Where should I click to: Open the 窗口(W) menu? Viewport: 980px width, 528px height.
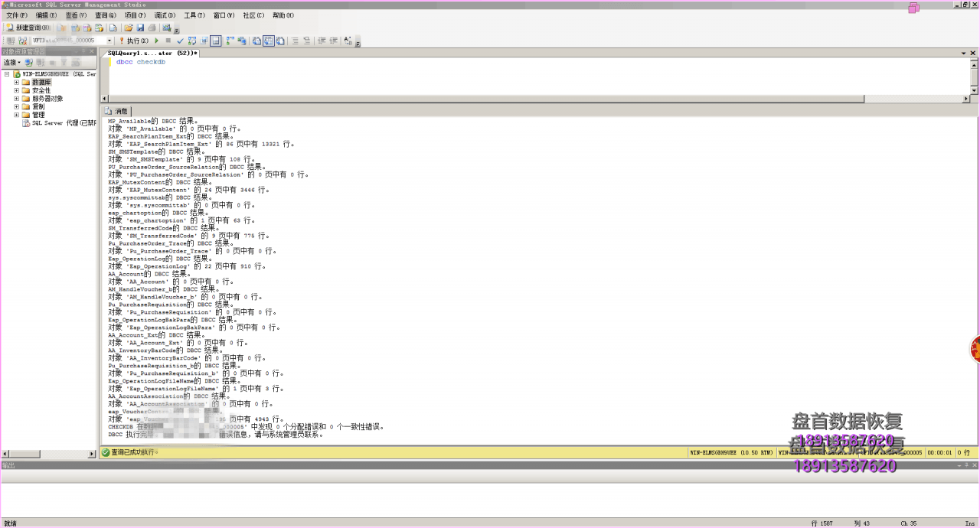(224, 15)
